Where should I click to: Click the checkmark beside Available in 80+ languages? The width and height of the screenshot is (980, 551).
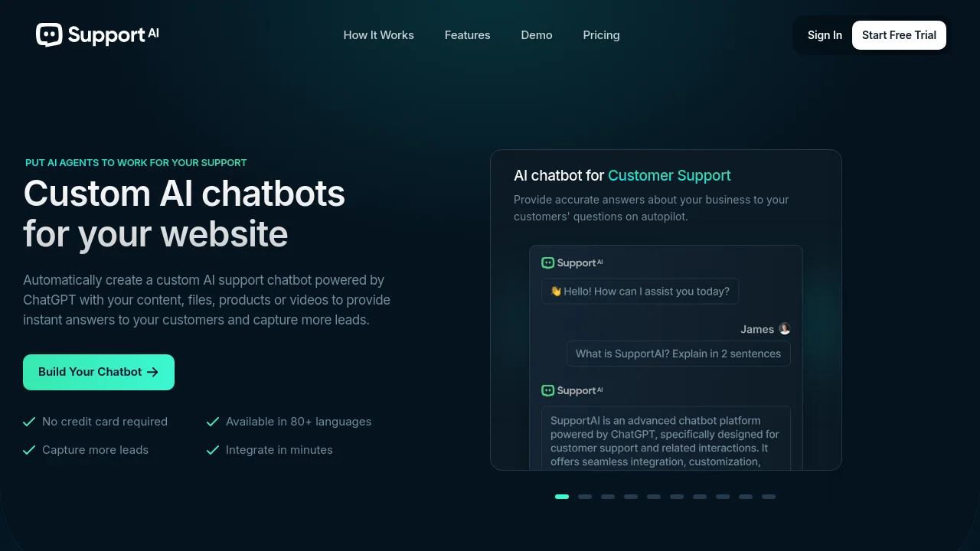click(x=213, y=422)
